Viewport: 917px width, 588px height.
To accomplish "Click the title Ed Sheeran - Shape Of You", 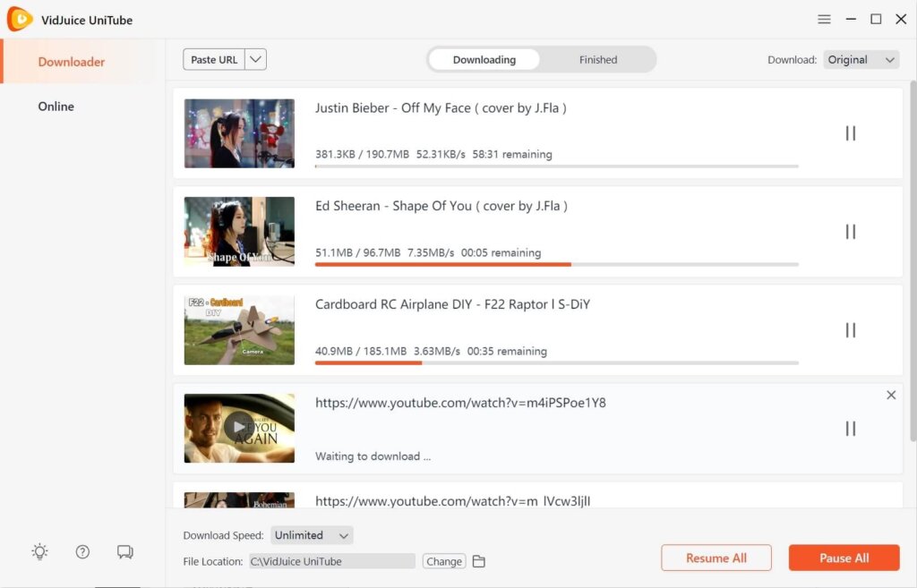I will [441, 207].
